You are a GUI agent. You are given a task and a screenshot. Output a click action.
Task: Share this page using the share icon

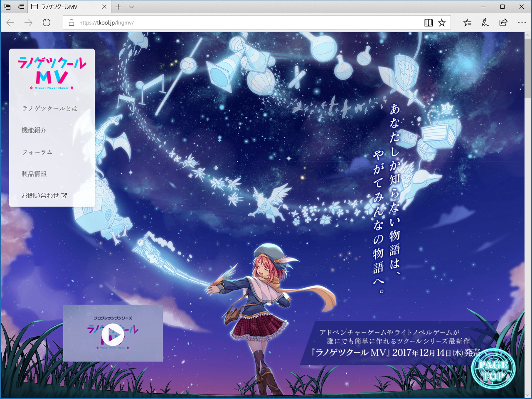[x=503, y=22]
